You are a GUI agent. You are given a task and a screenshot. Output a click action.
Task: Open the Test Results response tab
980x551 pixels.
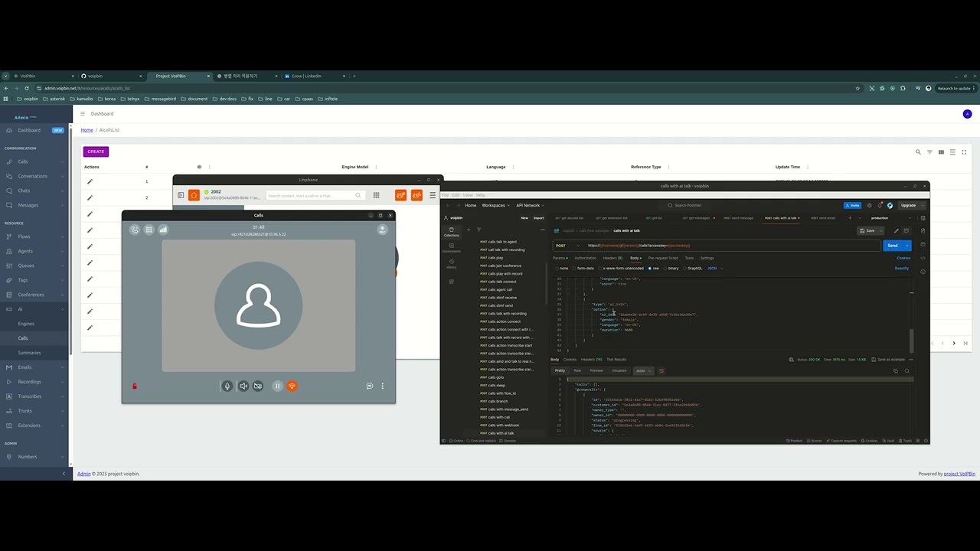[x=616, y=360]
